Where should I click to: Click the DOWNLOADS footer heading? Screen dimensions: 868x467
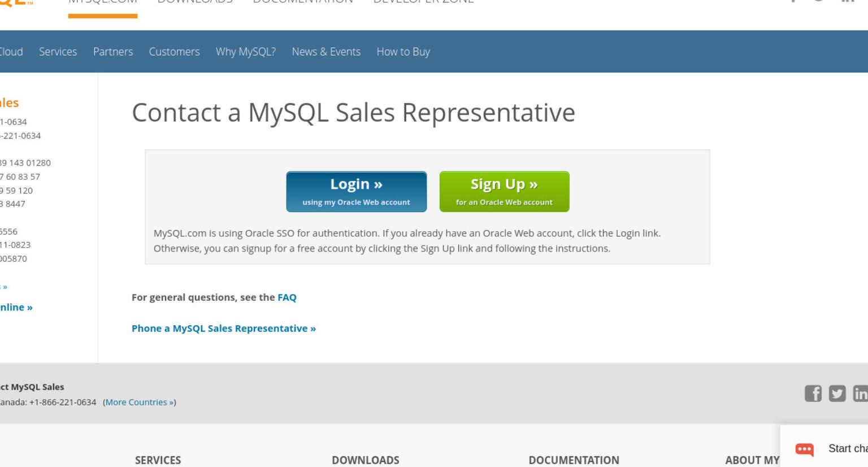[366, 460]
